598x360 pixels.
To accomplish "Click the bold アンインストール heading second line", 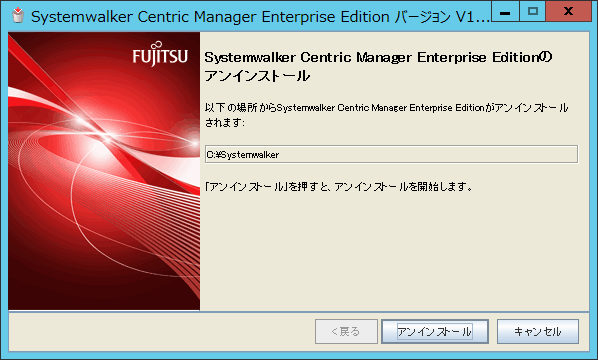I will coord(257,76).
